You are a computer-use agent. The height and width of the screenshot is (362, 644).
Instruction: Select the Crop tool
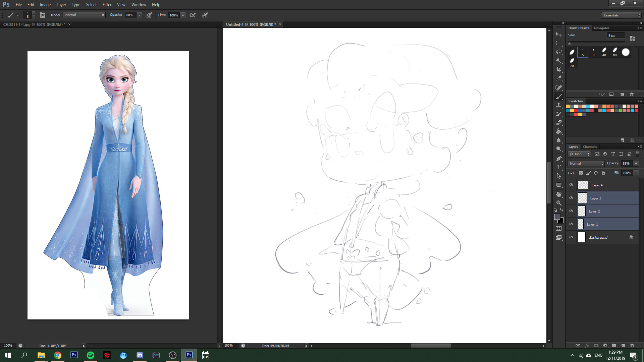tap(558, 69)
